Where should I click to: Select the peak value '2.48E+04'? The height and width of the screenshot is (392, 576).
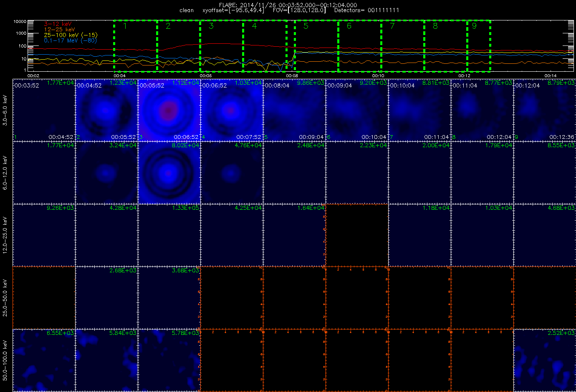coord(311,146)
